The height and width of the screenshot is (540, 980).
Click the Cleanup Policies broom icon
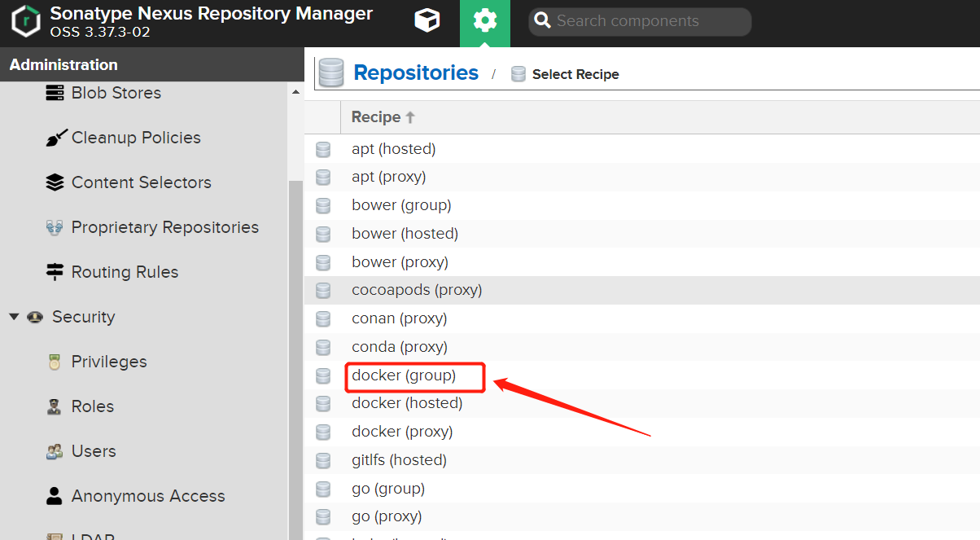pyautogui.click(x=55, y=138)
